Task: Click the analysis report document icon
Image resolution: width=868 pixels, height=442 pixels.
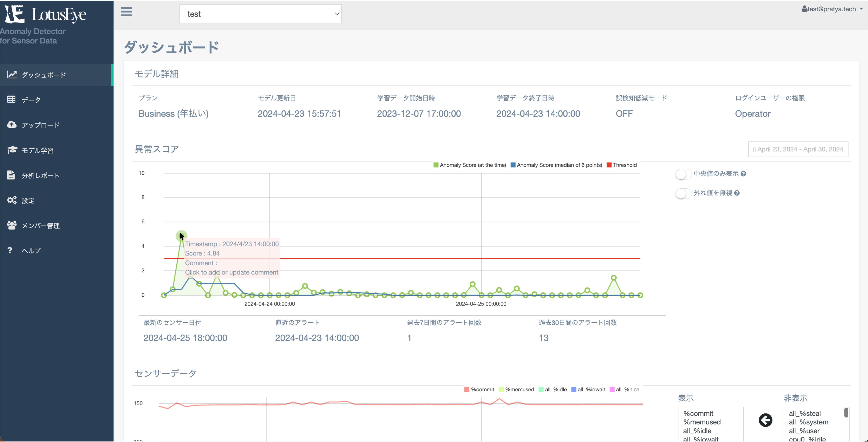Action: pyautogui.click(x=11, y=175)
